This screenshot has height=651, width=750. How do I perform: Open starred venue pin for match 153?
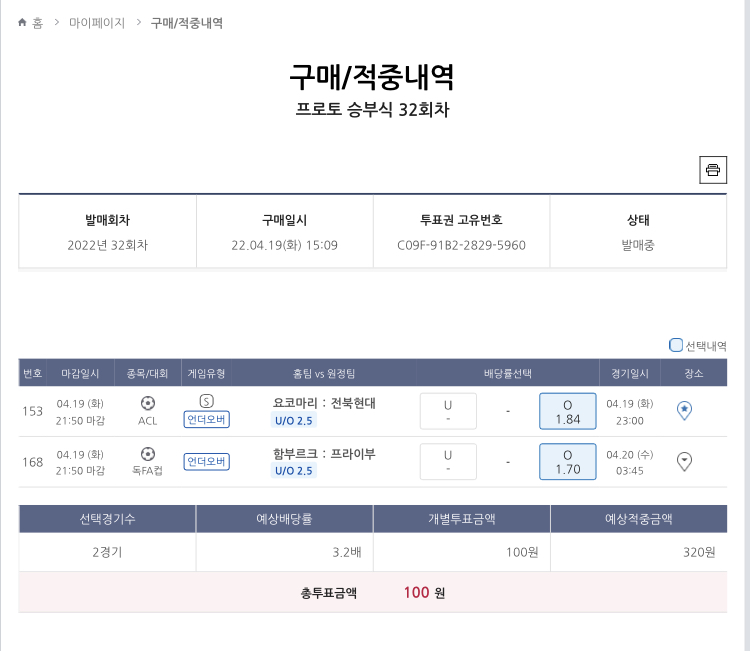tap(684, 410)
